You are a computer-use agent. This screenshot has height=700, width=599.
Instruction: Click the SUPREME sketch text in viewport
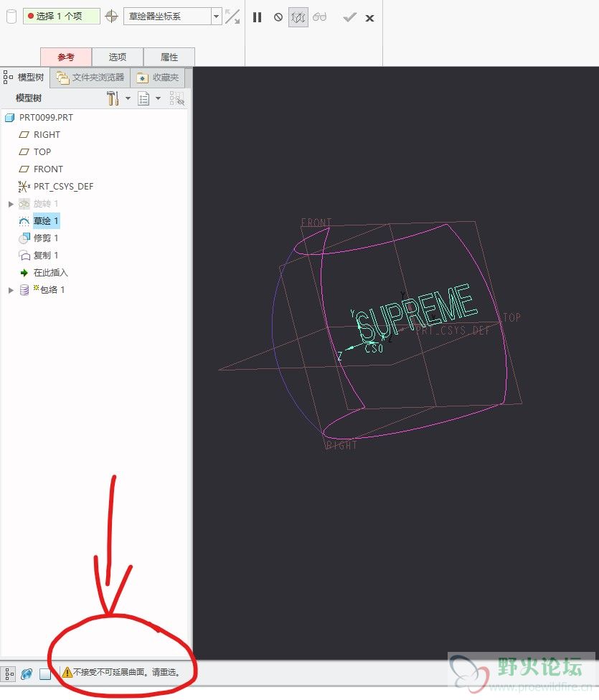coord(416,312)
